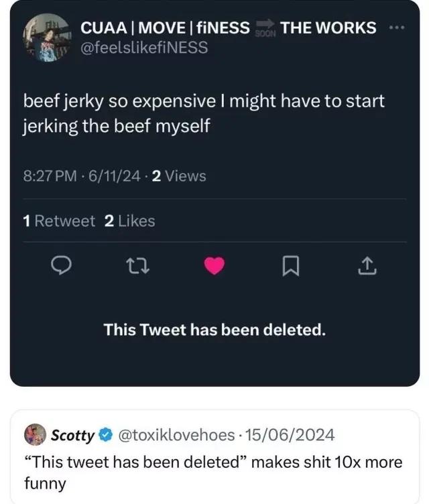This screenshot has height=504, width=429.
Task: Open the 2 Likes list
Action: 130,220
